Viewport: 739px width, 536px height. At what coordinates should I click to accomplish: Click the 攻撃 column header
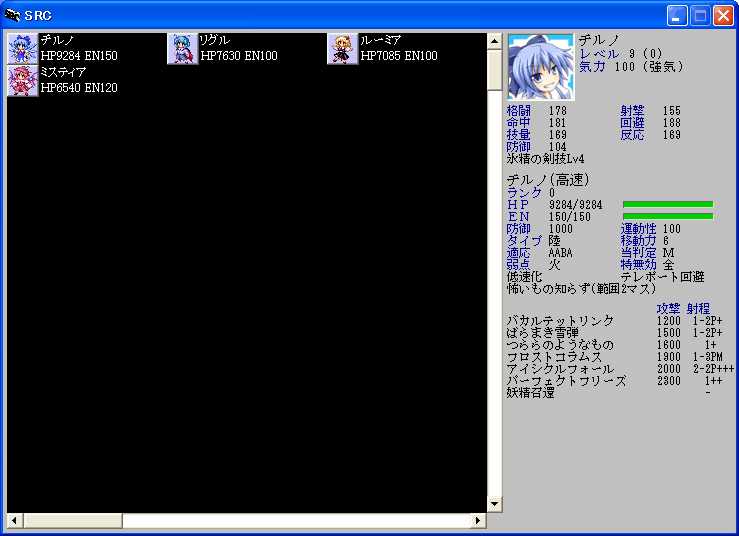tap(668, 309)
